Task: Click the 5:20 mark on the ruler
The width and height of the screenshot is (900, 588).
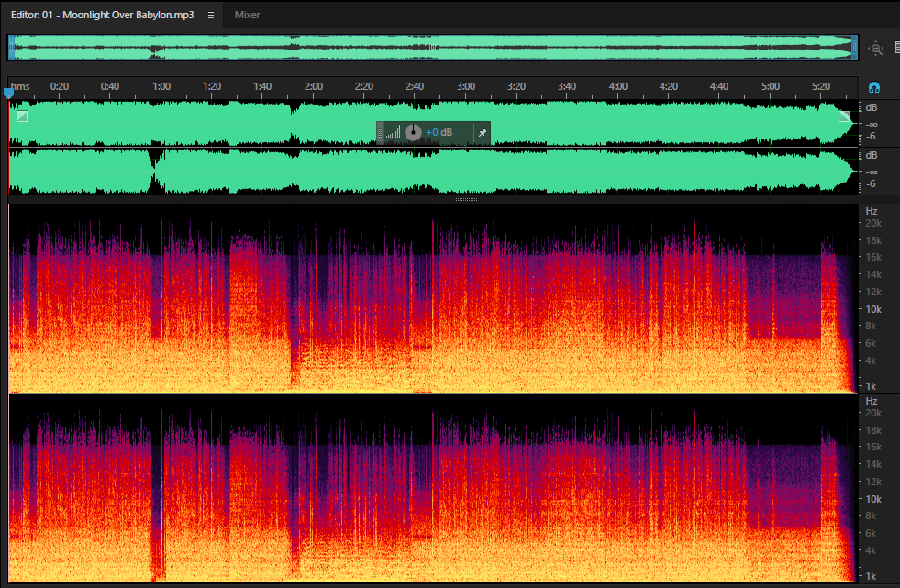Action: tap(821, 86)
